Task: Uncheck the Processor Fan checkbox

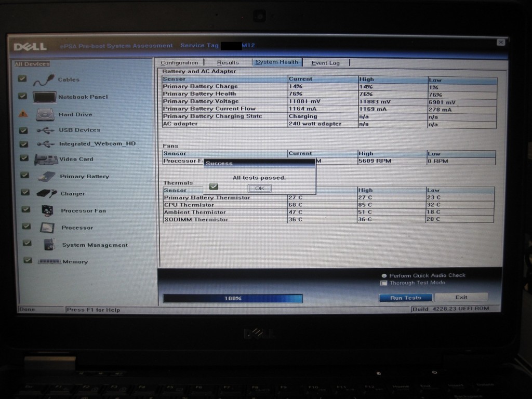Action: 26,209
